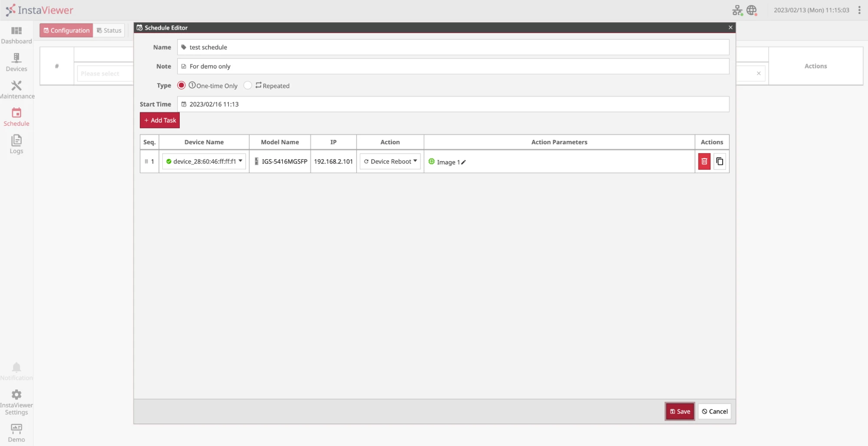Switch to the Configuration tab
The width and height of the screenshot is (868, 446).
coord(66,30)
